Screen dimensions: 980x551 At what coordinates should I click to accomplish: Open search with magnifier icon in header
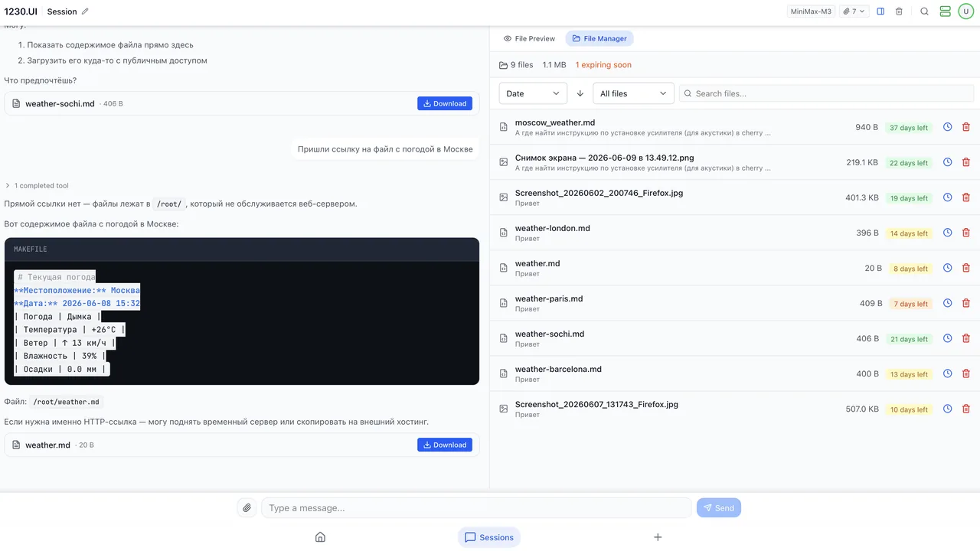point(924,11)
